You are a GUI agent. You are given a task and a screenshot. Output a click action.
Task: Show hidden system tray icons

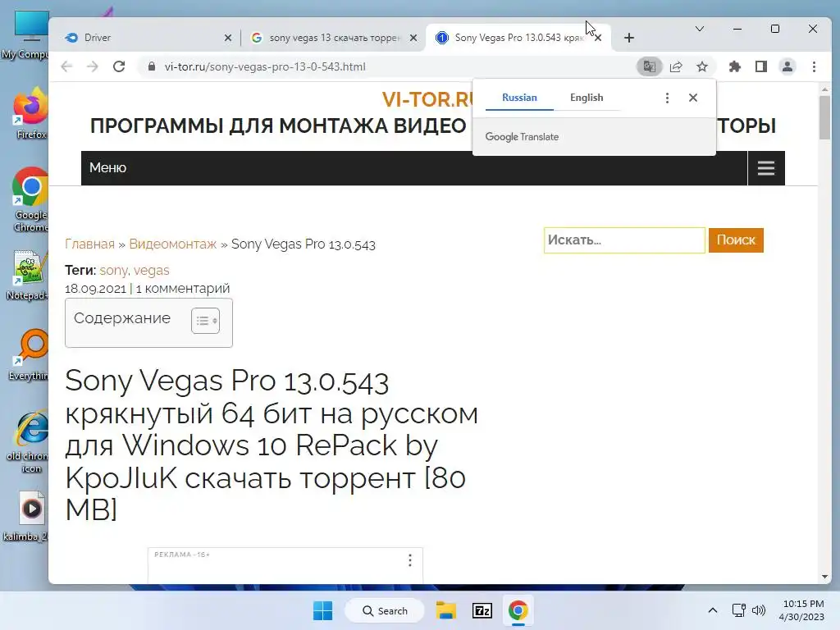point(713,610)
